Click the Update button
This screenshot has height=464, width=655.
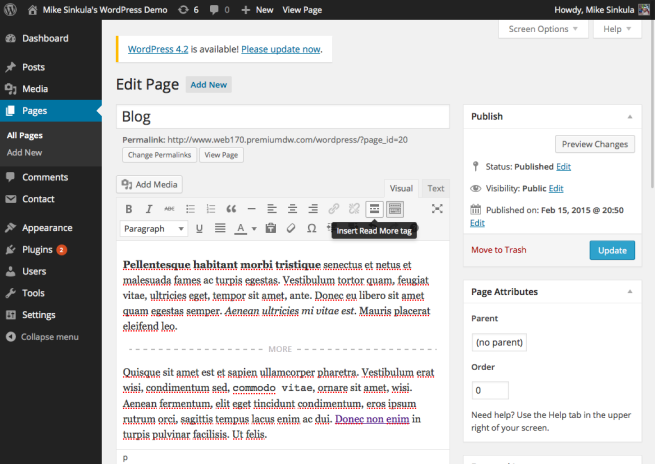point(612,250)
